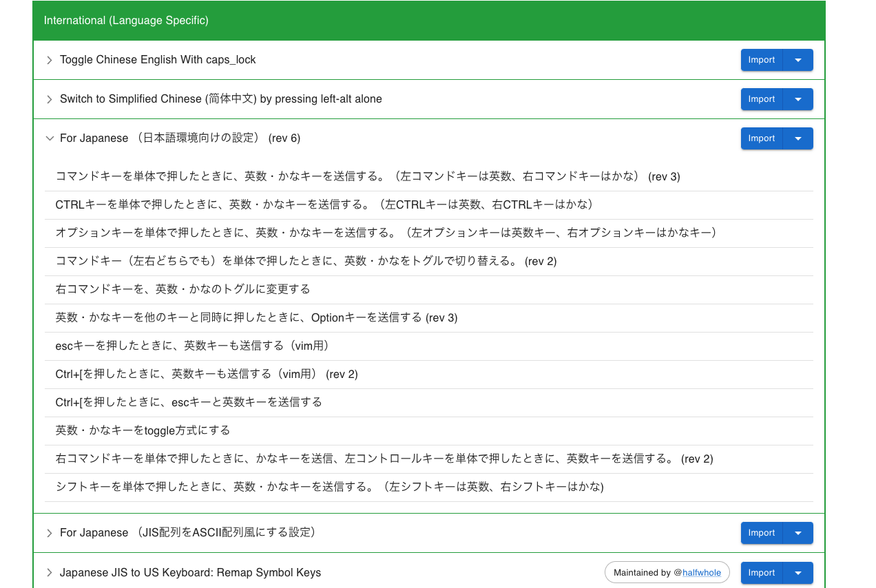Select Ctrl+[ 英数キーも送信する (rev 2) row
The width and height of the screenshot is (876, 588).
[x=429, y=375]
